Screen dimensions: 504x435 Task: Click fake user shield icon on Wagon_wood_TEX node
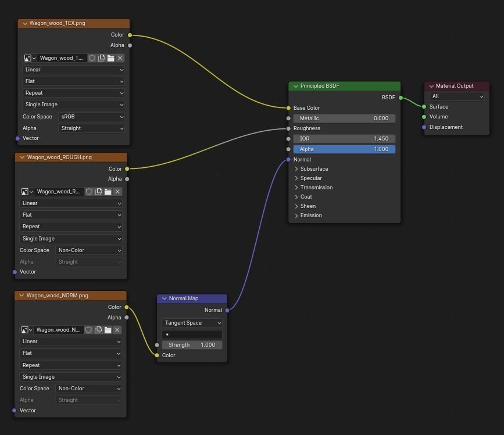(x=92, y=58)
